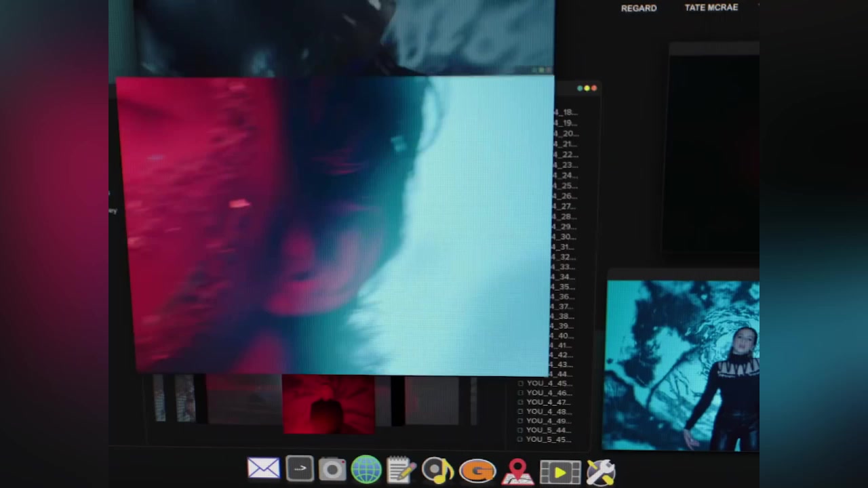This screenshot has width=868, height=488.
Task: Open the music note disc app
Action: coord(437,470)
